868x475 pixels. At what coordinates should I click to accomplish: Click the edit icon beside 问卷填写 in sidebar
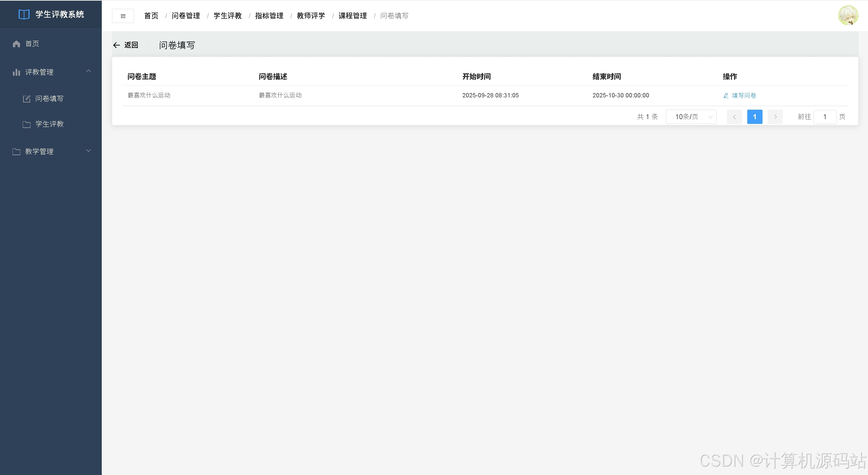coord(26,99)
